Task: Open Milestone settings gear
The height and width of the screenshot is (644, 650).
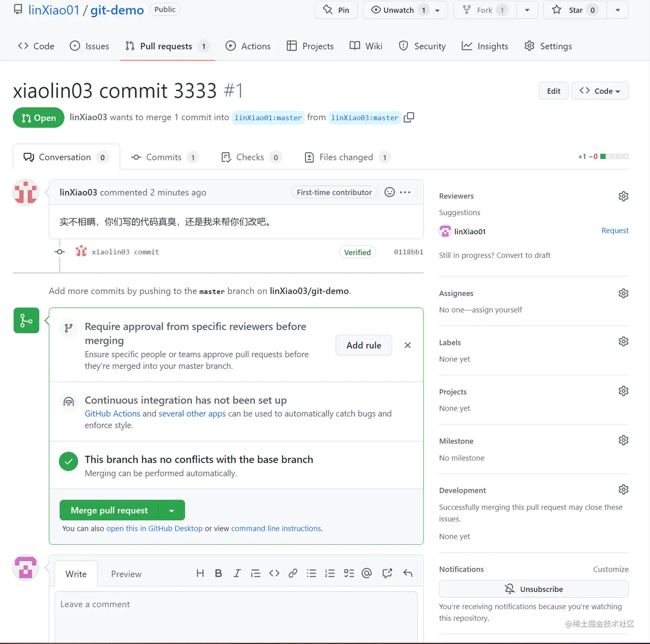Action: [623, 440]
